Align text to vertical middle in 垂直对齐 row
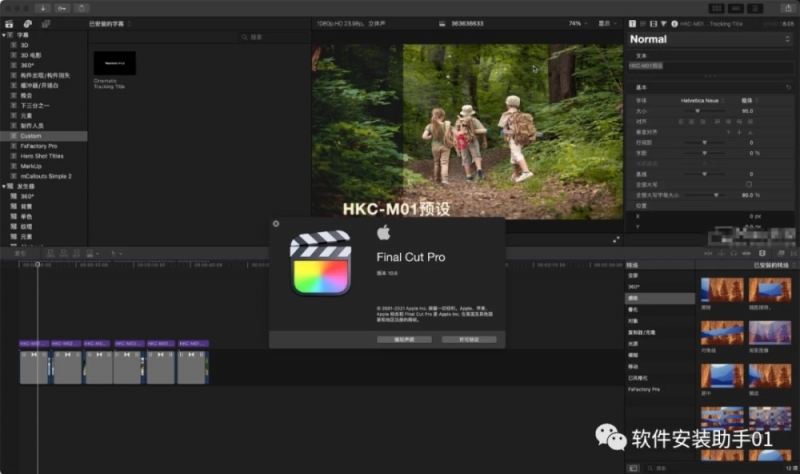Screen dimensions: 800x474 [739, 132]
